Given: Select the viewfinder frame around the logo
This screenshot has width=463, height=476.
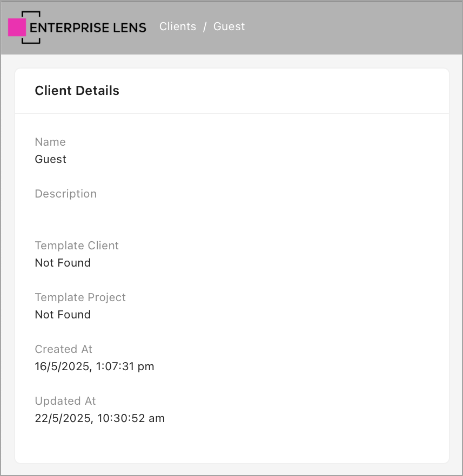Looking at the screenshot, I should (30, 11).
